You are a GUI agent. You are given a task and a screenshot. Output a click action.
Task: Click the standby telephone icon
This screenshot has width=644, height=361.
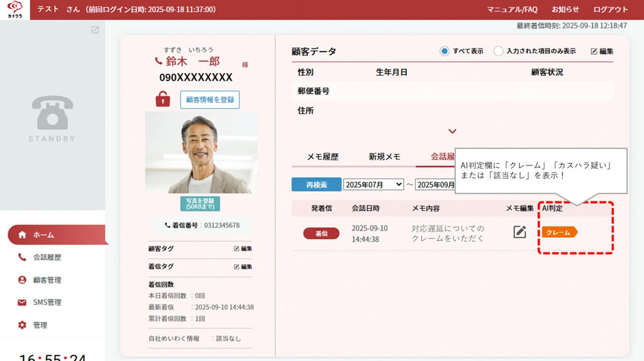pos(52,113)
